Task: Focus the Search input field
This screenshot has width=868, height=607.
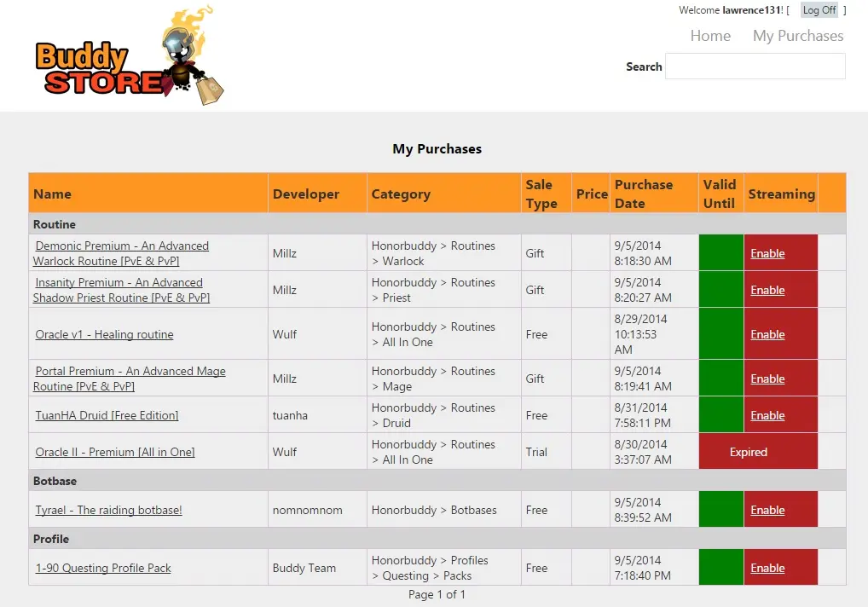Action: [755, 66]
